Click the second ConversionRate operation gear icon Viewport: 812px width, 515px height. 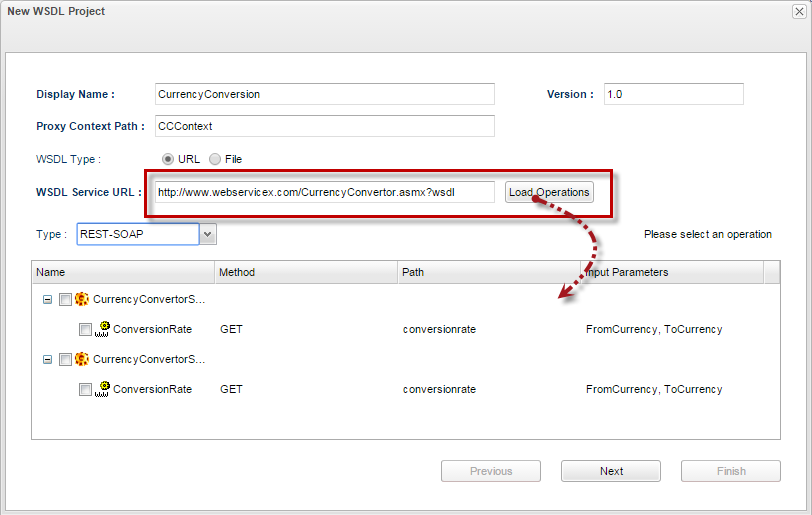[102, 389]
